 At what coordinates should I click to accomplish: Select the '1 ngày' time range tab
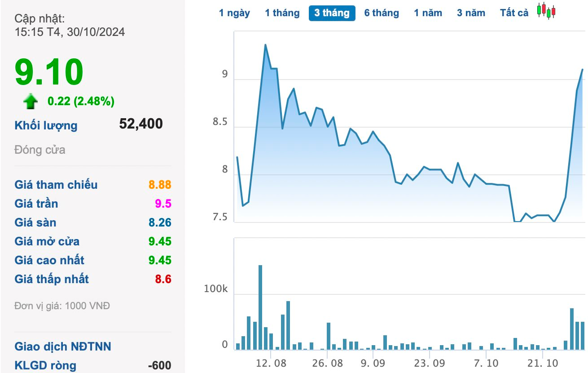pyautogui.click(x=234, y=13)
